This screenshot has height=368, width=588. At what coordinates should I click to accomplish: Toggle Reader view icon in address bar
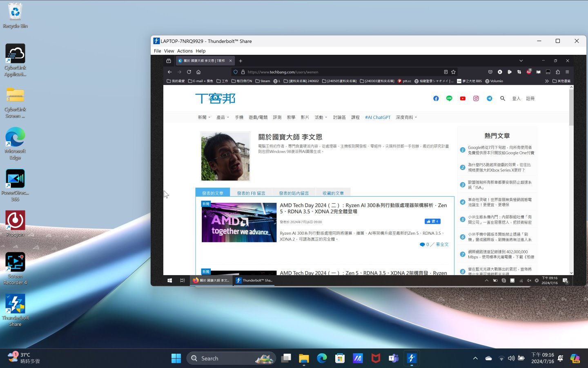445,72
